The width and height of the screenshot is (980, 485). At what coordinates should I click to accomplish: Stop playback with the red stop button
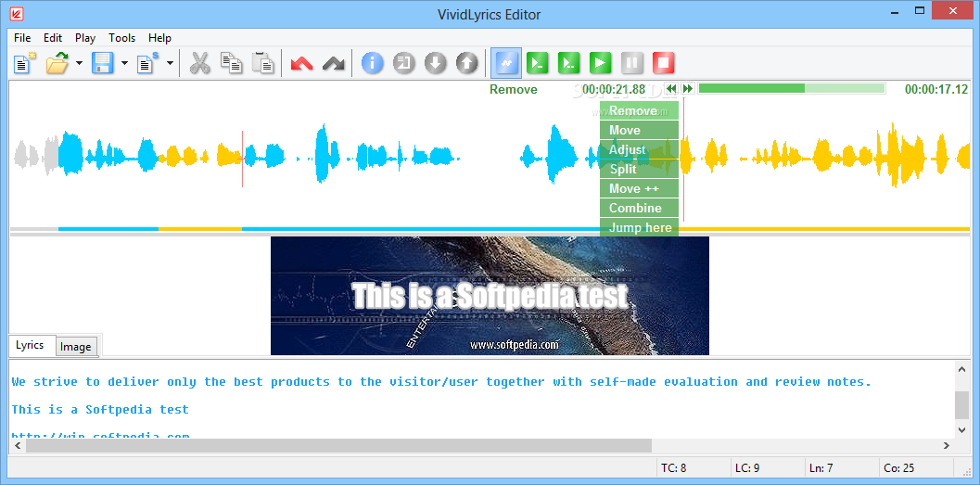pyautogui.click(x=664, y=63)
